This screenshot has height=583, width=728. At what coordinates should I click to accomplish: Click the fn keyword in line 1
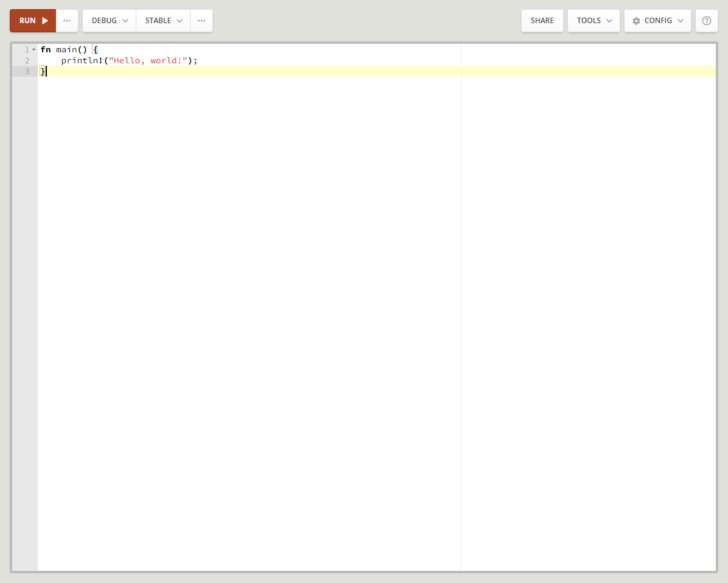[46, 50]
